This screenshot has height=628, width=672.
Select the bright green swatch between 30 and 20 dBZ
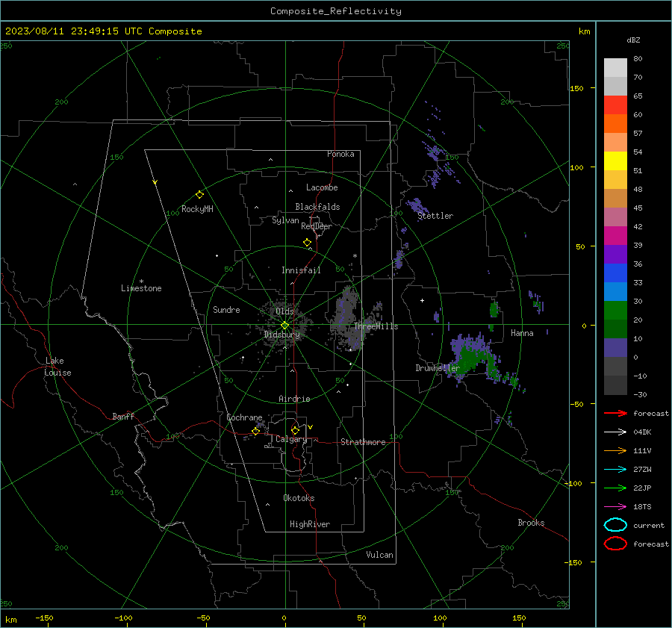click(x=615, y=311)
